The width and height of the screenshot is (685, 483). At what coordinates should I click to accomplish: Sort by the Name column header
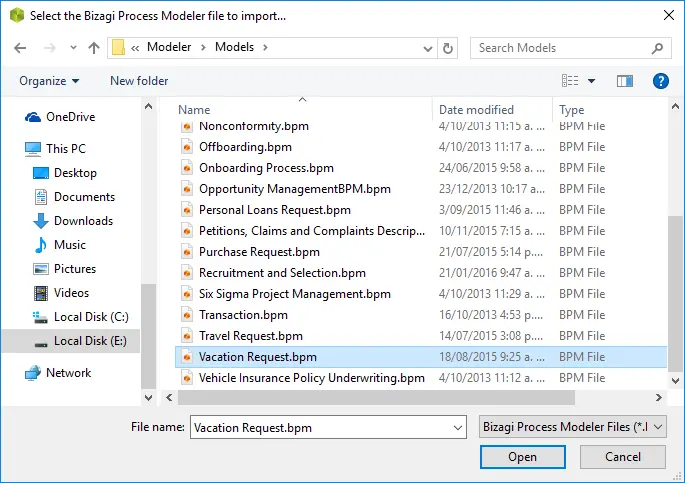(194, 110)
